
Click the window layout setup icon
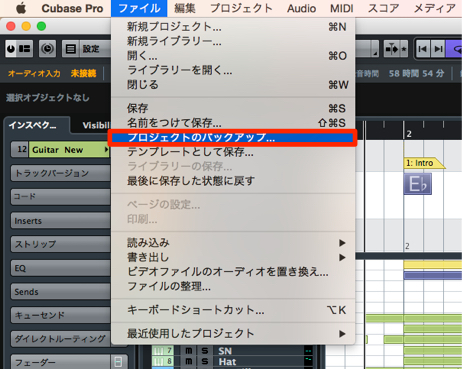[25, 49]
